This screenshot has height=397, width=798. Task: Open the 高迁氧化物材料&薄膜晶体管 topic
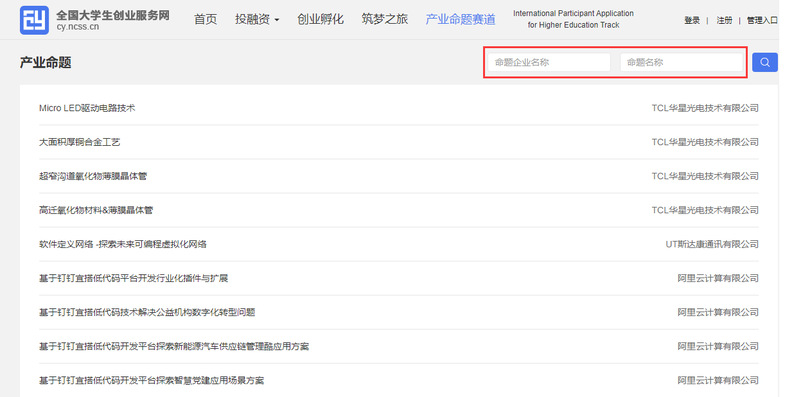(x=96, y=210)
